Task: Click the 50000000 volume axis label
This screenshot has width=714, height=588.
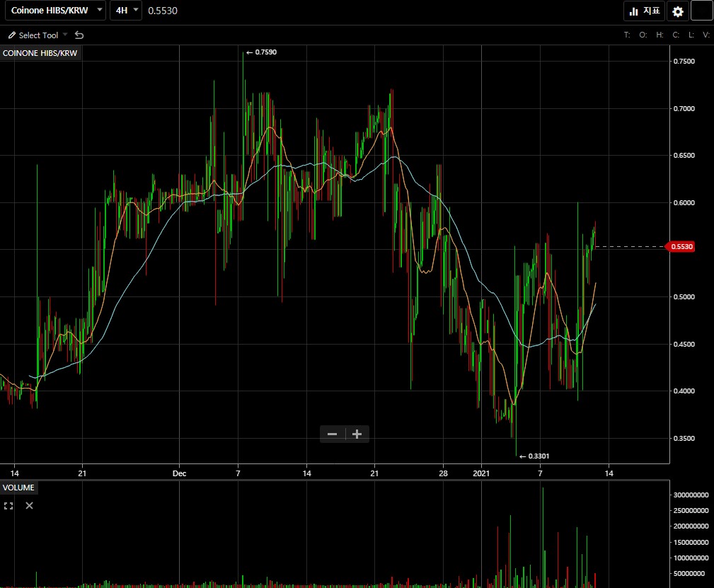Action: pos(689,573)
